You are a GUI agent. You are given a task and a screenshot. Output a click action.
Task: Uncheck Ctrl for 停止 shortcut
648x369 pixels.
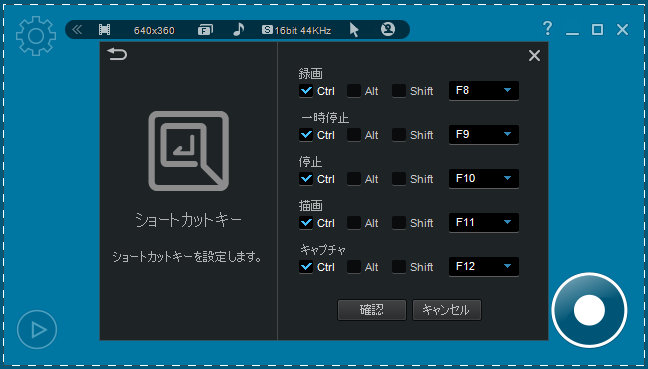(x=306, y=179)
